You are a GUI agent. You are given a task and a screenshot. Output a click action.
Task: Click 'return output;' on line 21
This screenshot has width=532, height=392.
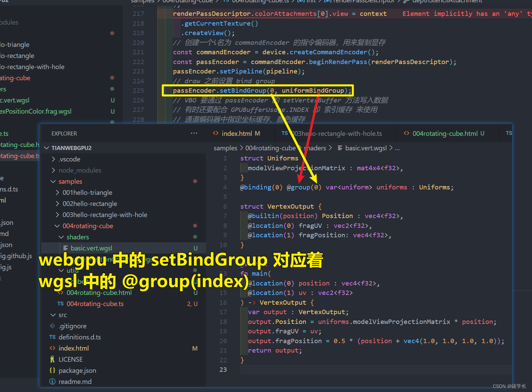tap(275, 350)
